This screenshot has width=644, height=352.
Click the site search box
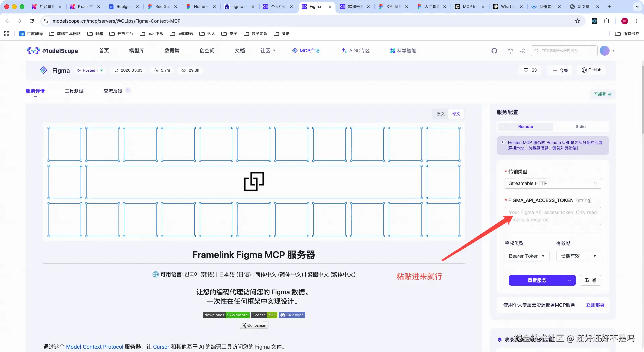point(564,51)
